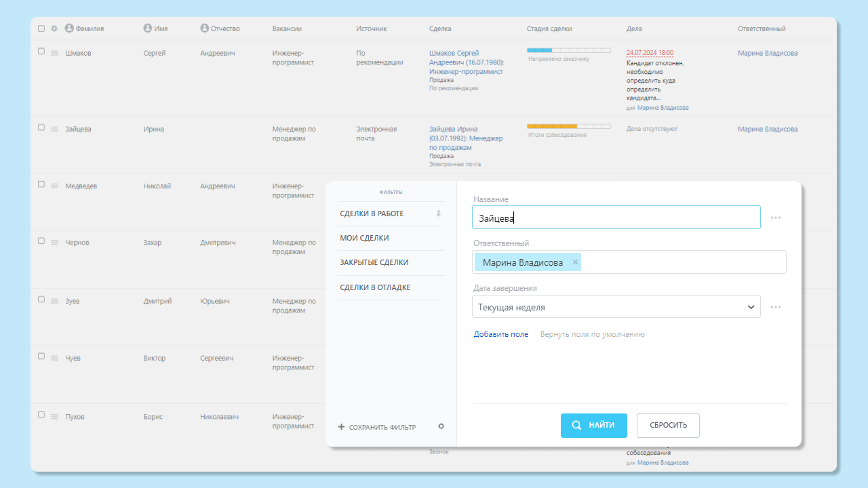Open filter settings gear icon
This screenshot has width=868, height=488.
point(441,426)
